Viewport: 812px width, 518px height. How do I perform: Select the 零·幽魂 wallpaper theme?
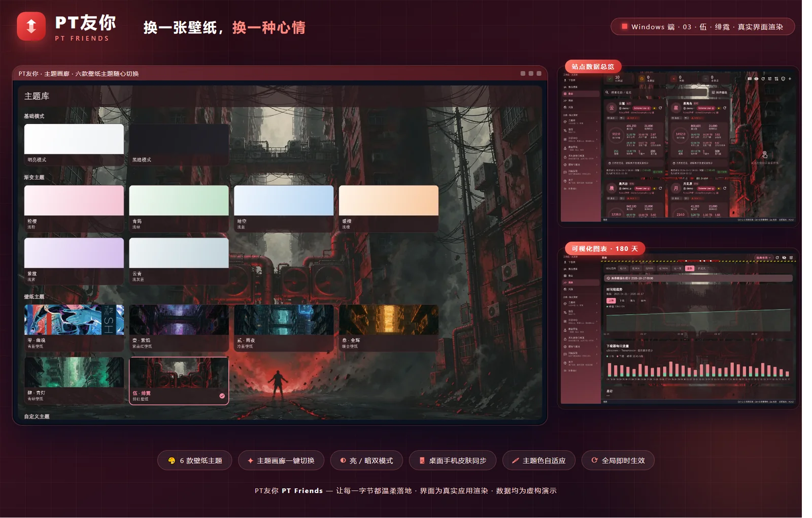(x=74, y=328)
